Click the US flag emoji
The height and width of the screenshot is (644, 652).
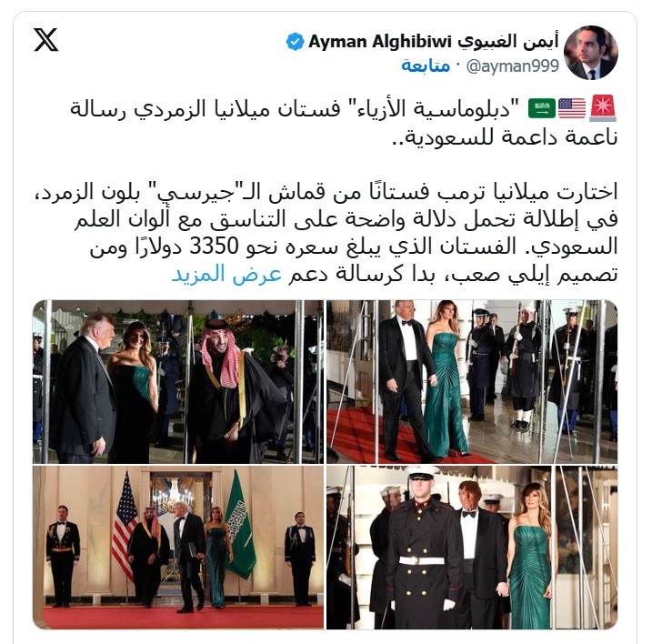[572, 108]
